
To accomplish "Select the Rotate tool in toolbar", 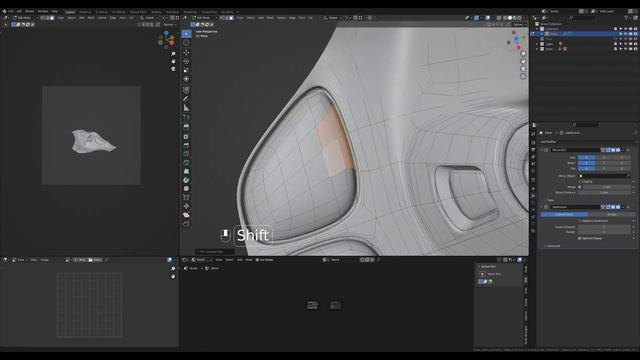I will click(x=186, y=61).
